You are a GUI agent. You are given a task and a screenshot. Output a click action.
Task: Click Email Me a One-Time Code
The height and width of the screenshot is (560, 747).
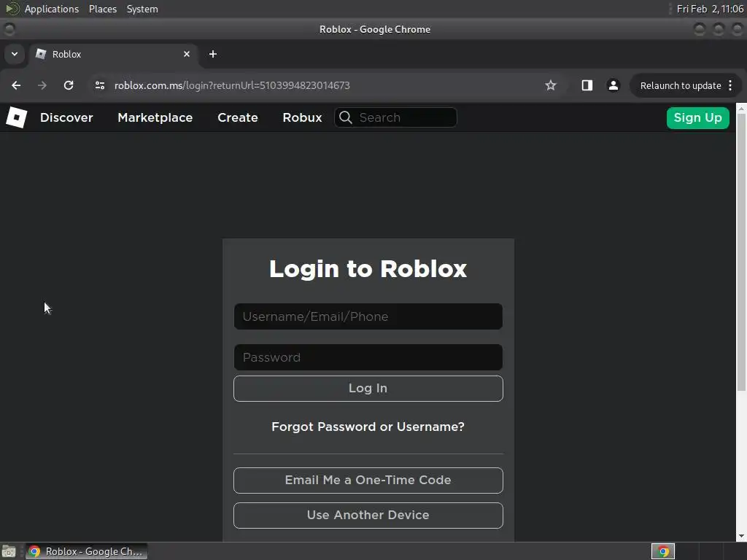(x=368, y=480)
